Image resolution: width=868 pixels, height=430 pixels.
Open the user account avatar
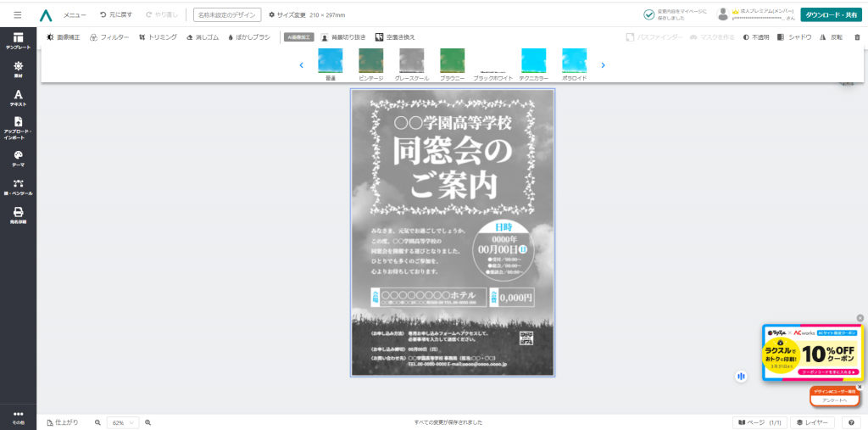point(722,14)
